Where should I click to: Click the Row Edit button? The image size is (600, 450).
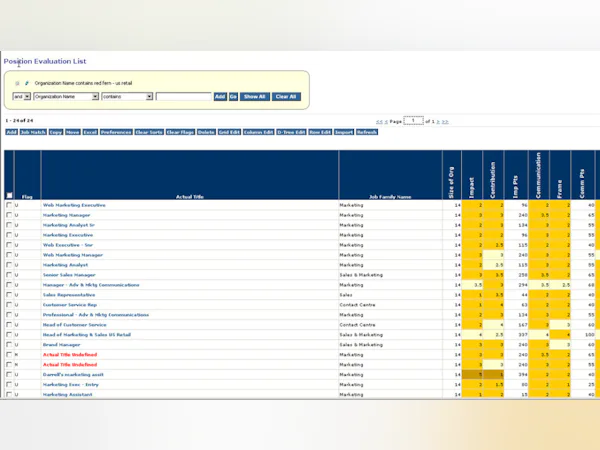click(x=320, y=132)
